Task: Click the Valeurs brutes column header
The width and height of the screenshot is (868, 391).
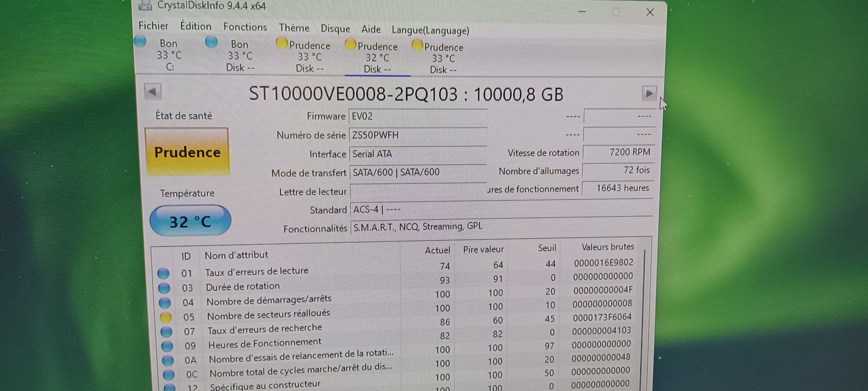Action: [607, 247]
